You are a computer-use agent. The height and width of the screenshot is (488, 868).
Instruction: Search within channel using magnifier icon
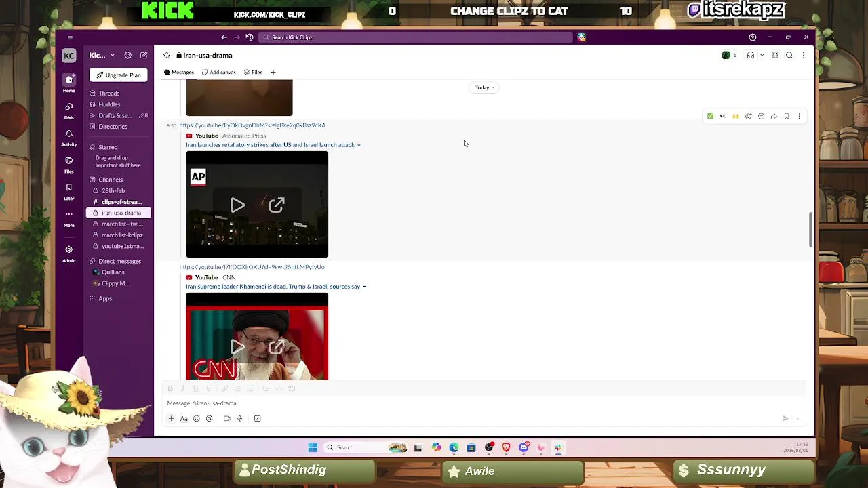[x=789, y=56]
